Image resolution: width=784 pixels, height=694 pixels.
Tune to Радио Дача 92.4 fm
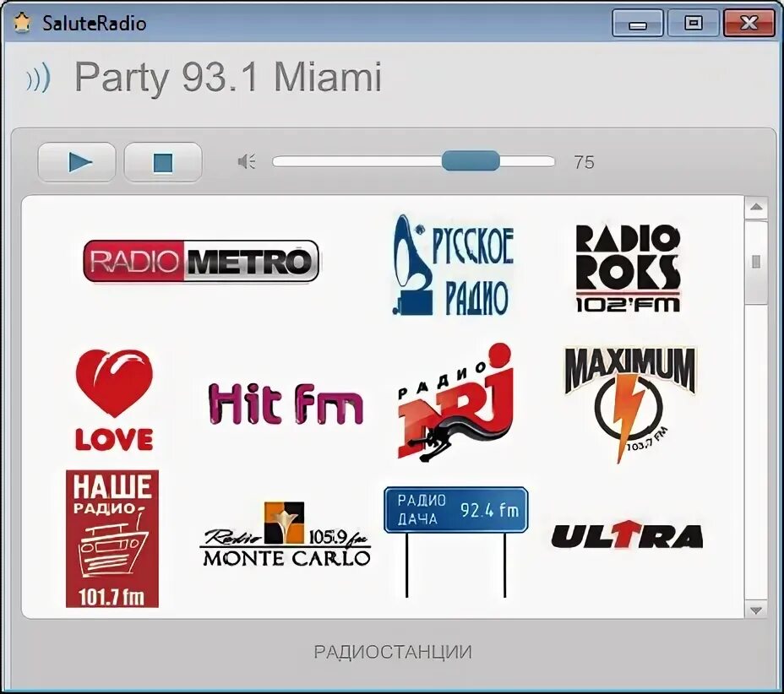point(455,542)
